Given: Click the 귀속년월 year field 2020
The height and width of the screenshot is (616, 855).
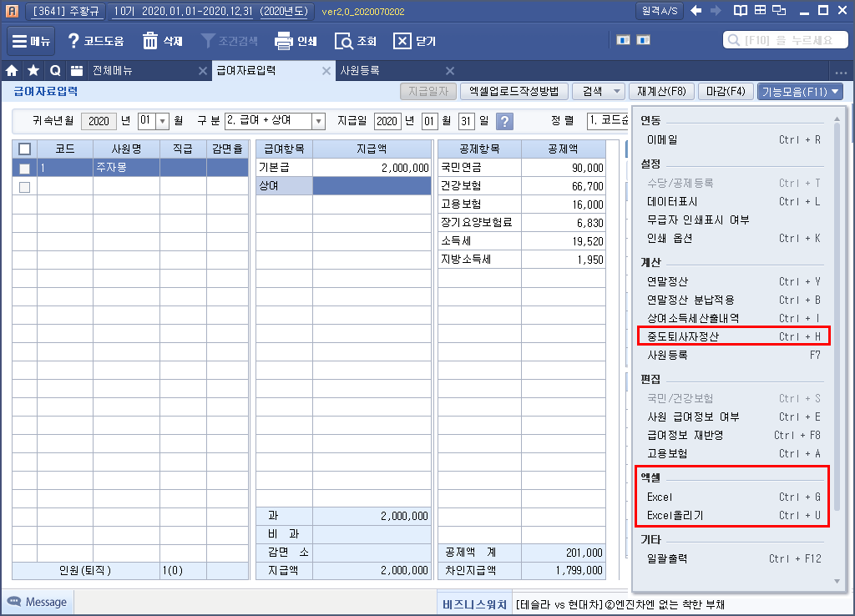Looking at the screenshot, I should 99,121.
